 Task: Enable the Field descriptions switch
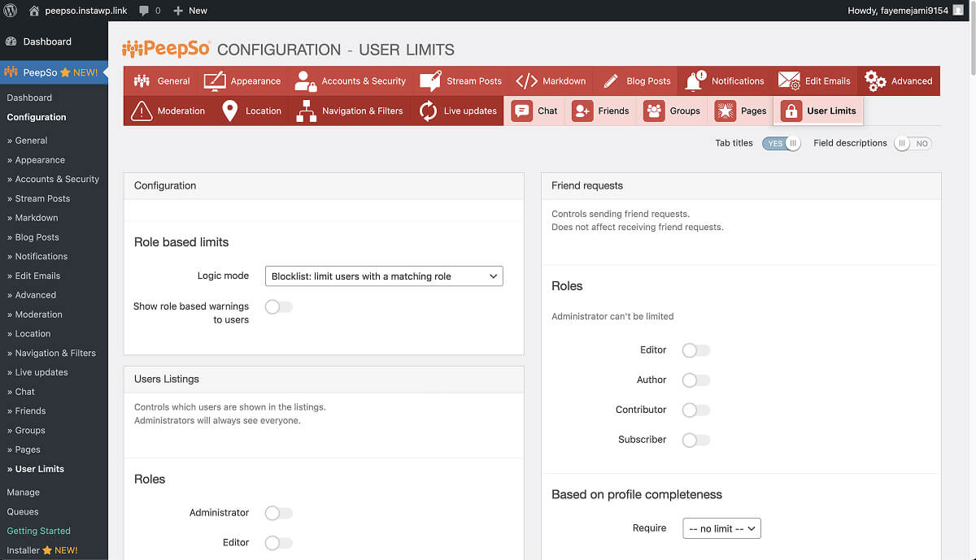click(x=913, y=143)
